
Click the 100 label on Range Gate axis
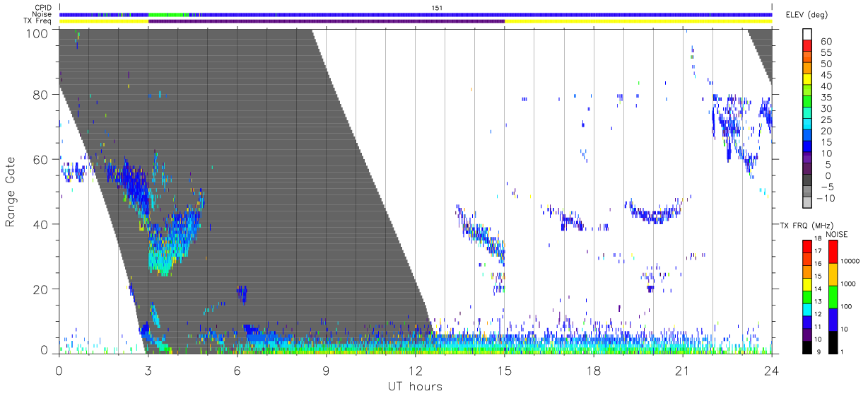(38, 33)
